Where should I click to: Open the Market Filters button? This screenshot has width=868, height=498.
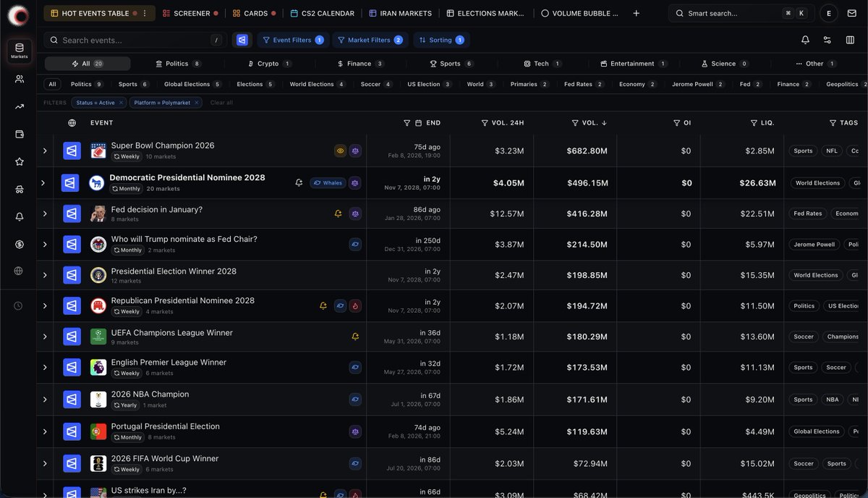[x=370, y=41]
